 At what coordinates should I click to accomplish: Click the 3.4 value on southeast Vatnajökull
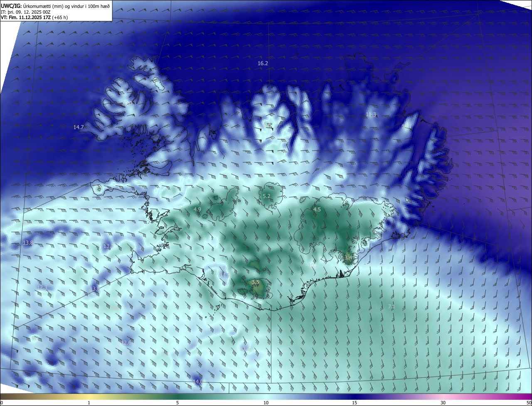coord(348,257)
